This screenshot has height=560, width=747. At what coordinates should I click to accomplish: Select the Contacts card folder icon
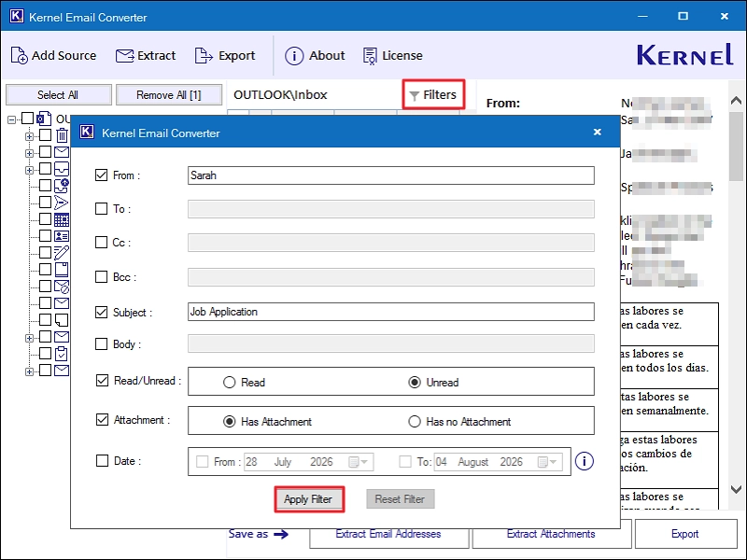(62, 236)
